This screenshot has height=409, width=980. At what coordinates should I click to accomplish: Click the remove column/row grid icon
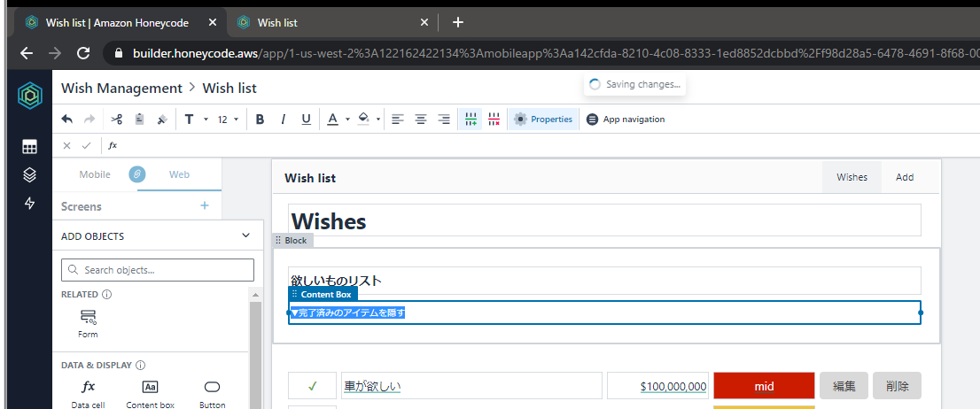coord(494,120)
